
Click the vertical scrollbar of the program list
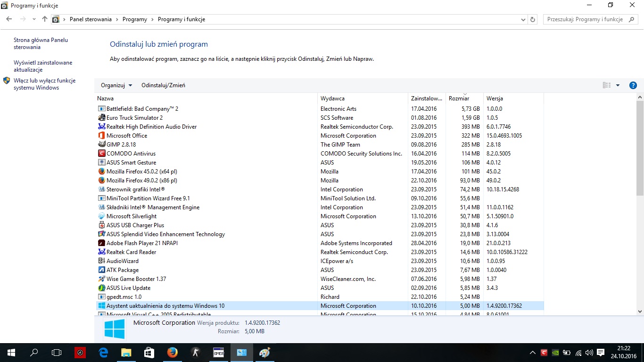(x=640, y=148)
